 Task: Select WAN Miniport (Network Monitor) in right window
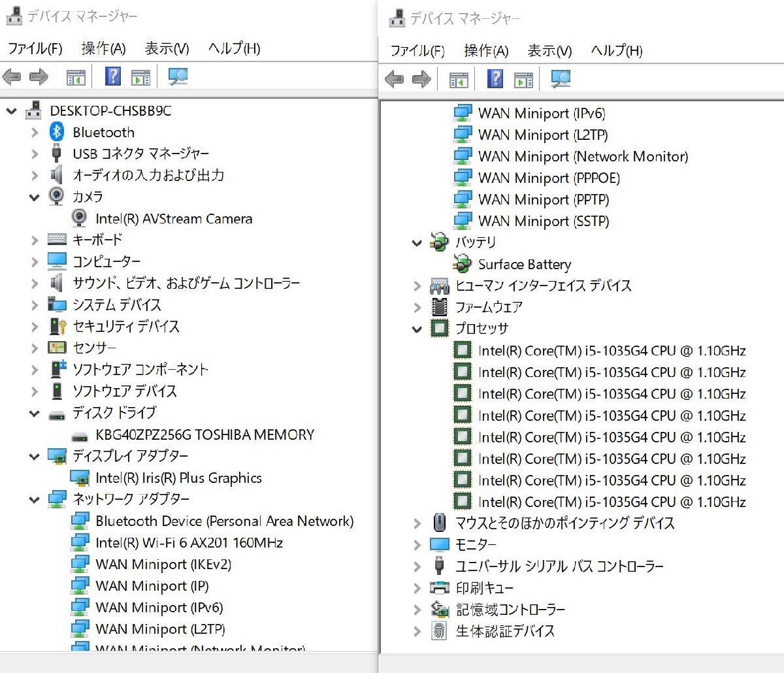click(x=583, y=156)
